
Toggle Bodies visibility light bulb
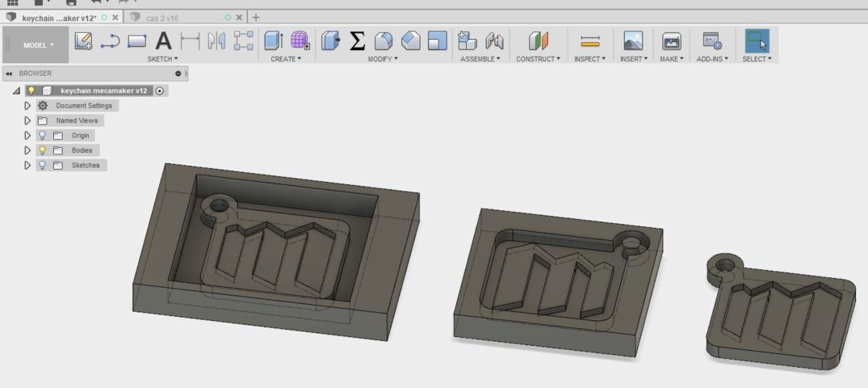[42, 150]
